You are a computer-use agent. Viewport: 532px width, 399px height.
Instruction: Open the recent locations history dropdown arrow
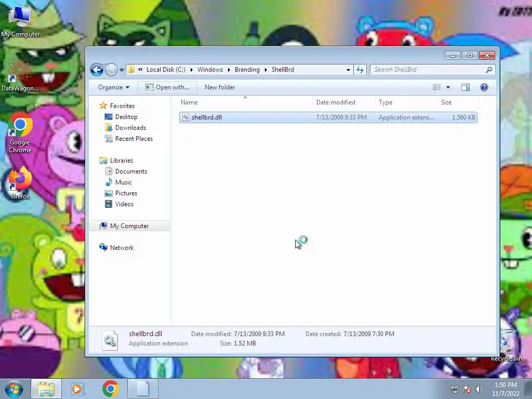pos(122,70)
